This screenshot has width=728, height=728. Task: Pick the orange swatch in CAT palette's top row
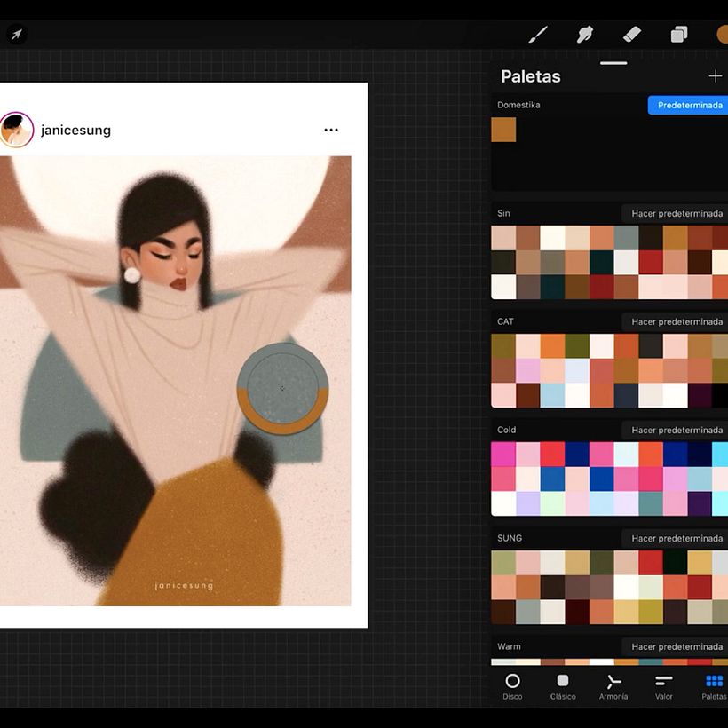(x=552, y=346)
